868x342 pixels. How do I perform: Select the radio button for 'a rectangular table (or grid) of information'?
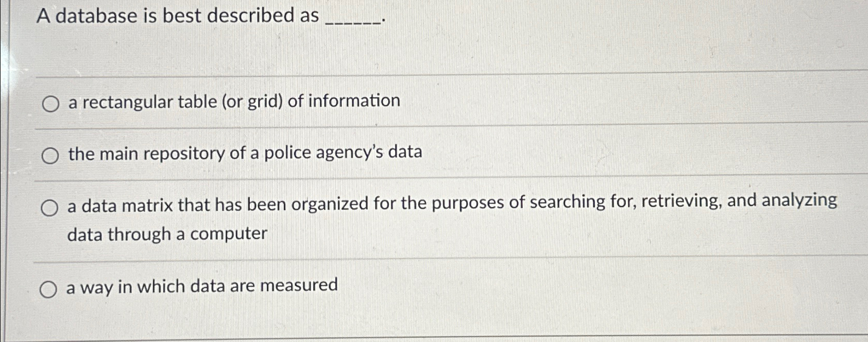(x=50, y=103)
